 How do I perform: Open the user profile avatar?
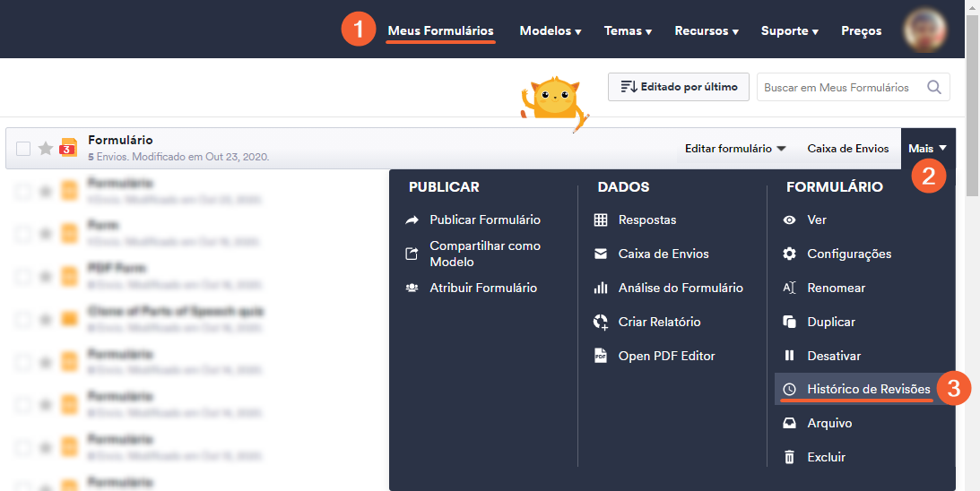(924, 30)
